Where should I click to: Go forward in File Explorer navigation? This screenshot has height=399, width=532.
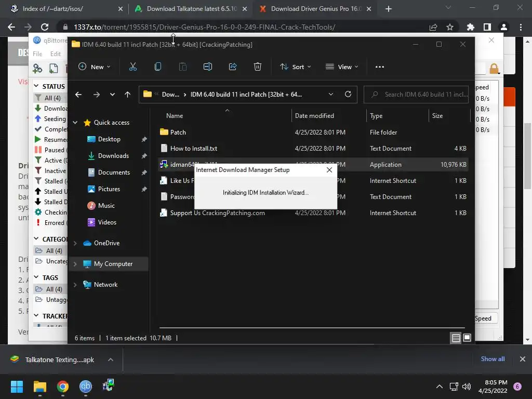point(97,95)
